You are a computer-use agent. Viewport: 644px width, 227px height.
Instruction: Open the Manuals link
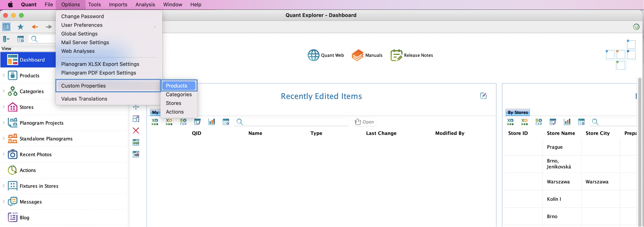point(367,55)
